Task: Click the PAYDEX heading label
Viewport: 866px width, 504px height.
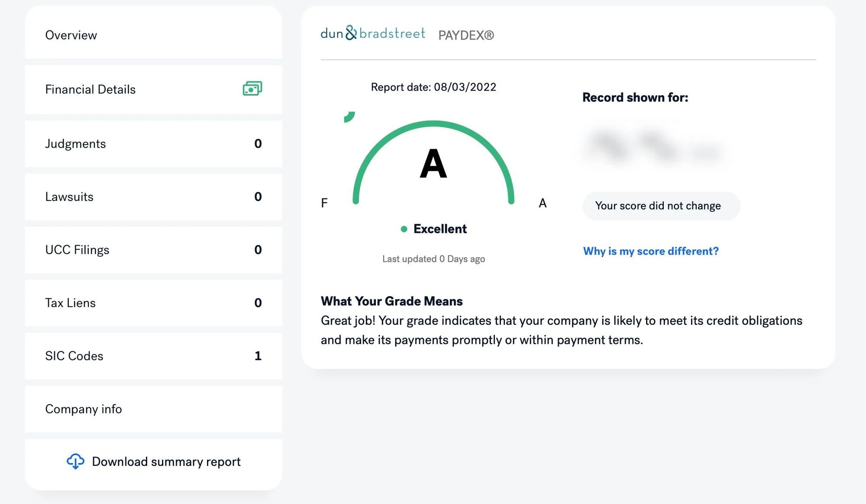Action: click(x=466, y=35)
